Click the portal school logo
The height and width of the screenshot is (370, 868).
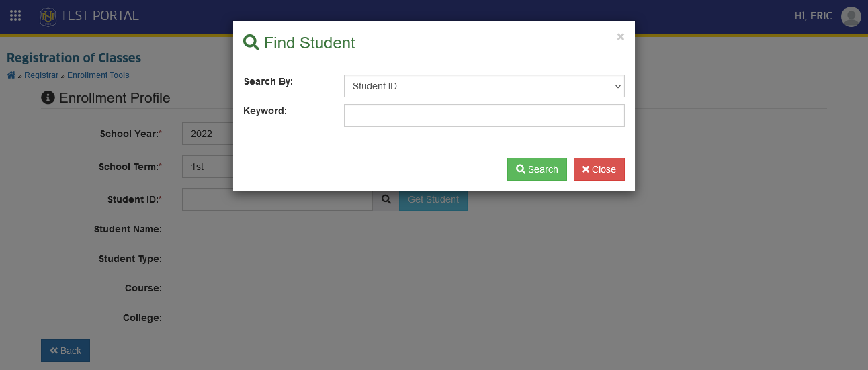[x=48, y=16]
